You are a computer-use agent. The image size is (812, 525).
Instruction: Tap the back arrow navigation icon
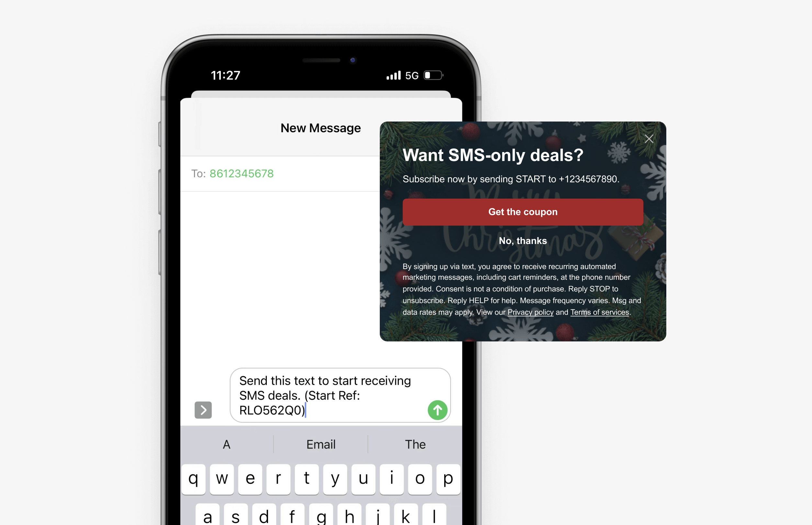pyautogui.click(x=203, y=409)
